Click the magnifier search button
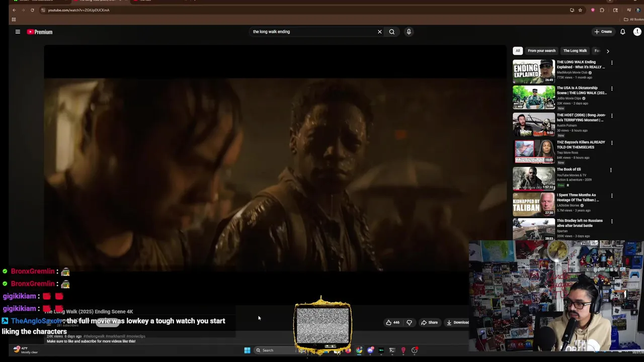644x362 pixels. (392, 32)
